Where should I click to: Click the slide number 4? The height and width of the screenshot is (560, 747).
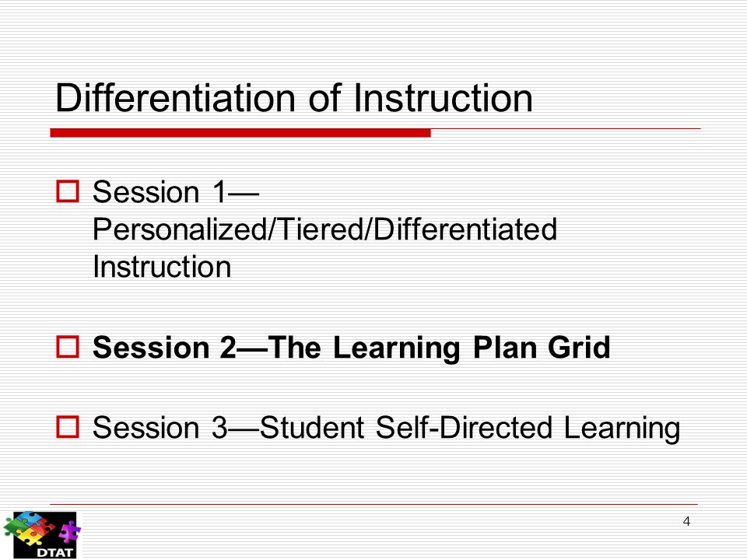[686, 521]
